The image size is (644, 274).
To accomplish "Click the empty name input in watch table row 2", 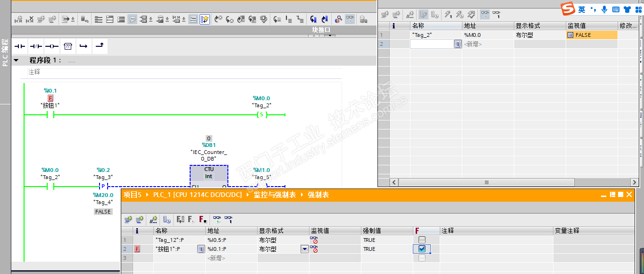I will (x=432, y=44).
